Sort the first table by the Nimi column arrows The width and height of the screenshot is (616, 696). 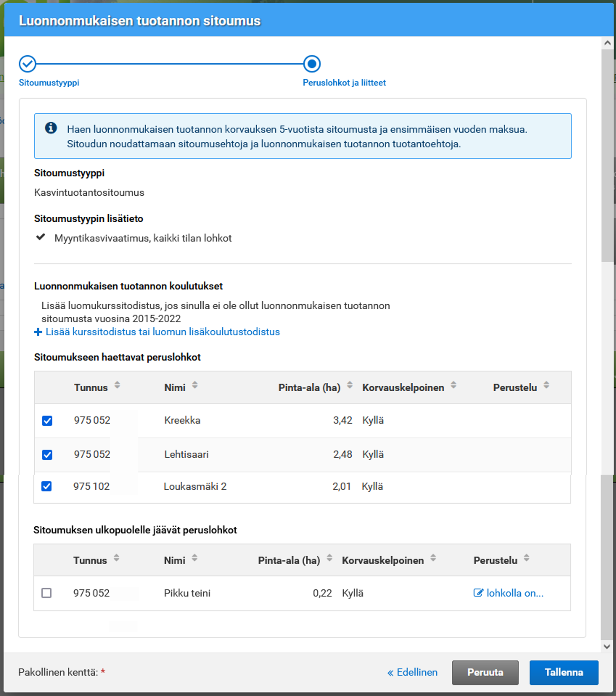click(x=194, y=386)
